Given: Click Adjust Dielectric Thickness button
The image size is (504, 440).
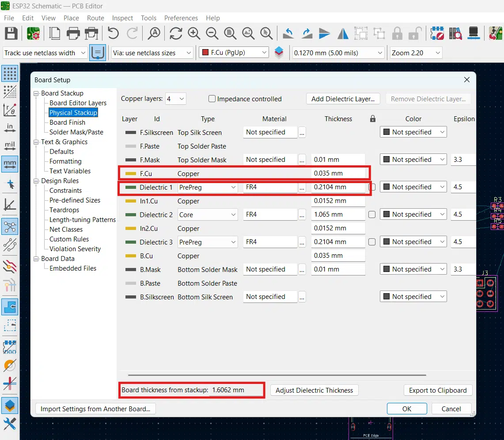Looking at the screenshot, I should click(x=314, y=390).
